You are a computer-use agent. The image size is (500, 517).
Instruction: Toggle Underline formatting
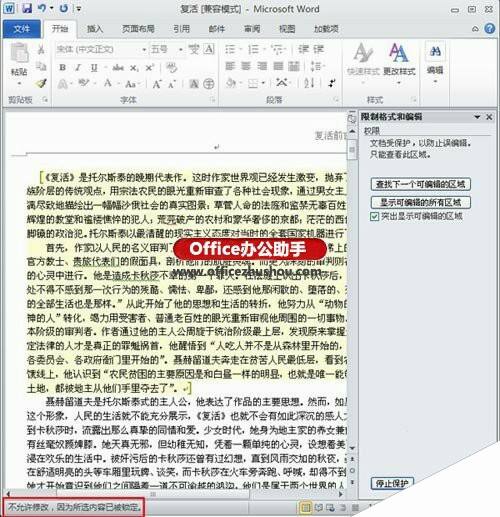94,68
